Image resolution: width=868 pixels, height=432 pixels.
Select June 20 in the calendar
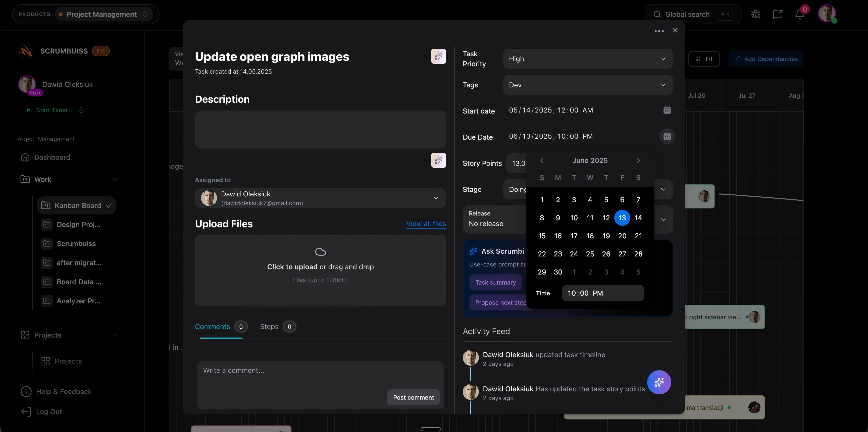(x=622, y=236)
